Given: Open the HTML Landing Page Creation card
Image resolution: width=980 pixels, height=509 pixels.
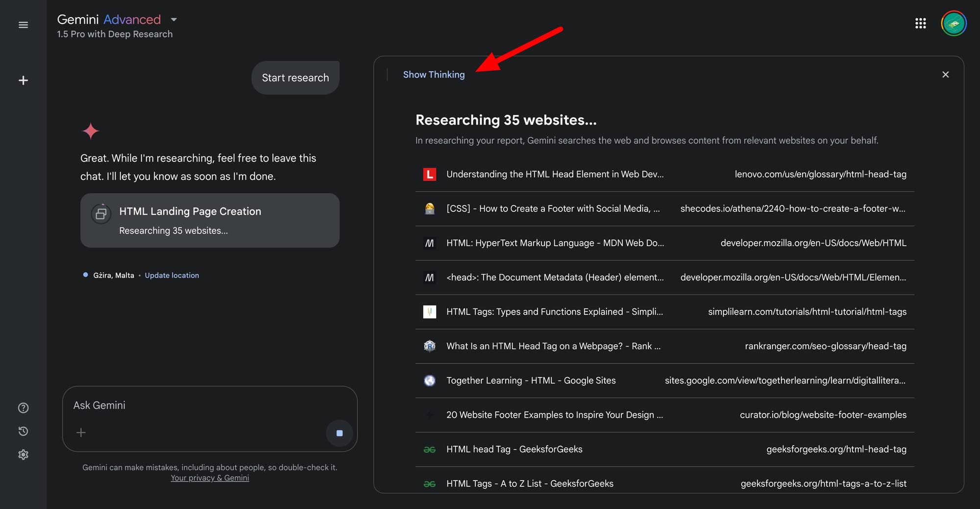Looking at the screenshot, I should [210, 220].
